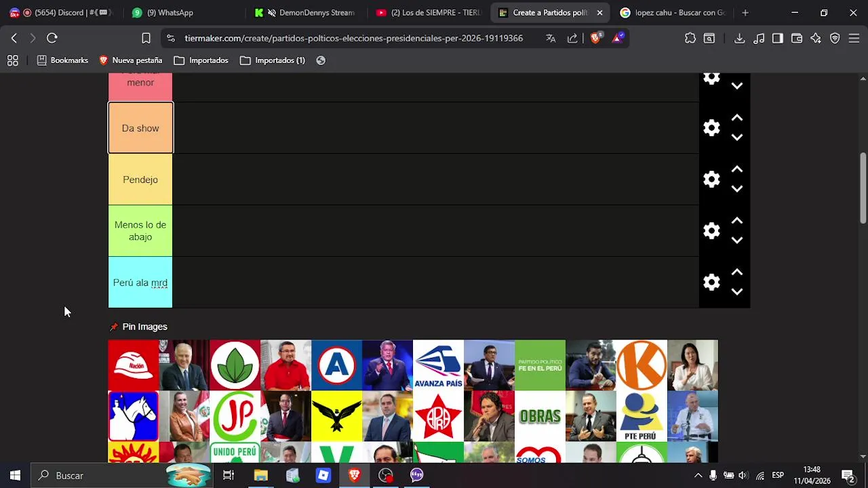Open the browser downloads icon
Image resolution: width=868 pixels, height=488 pixels.
point(740,38)
